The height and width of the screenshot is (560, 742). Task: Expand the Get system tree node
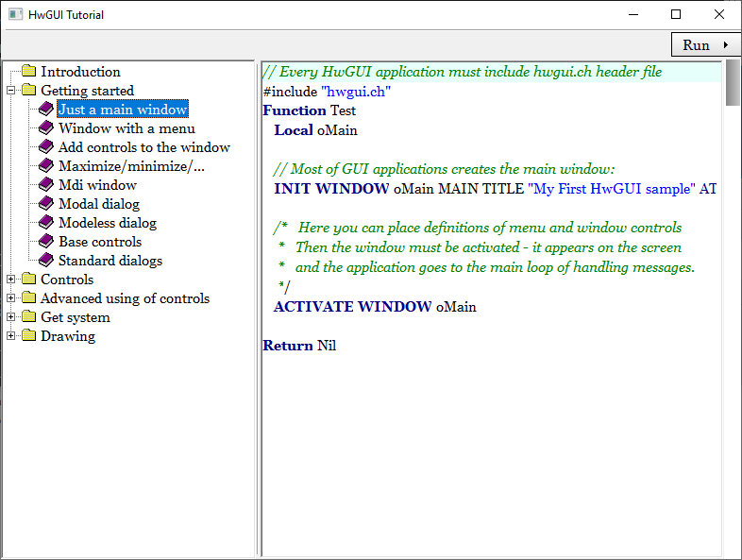pos(11,317)
